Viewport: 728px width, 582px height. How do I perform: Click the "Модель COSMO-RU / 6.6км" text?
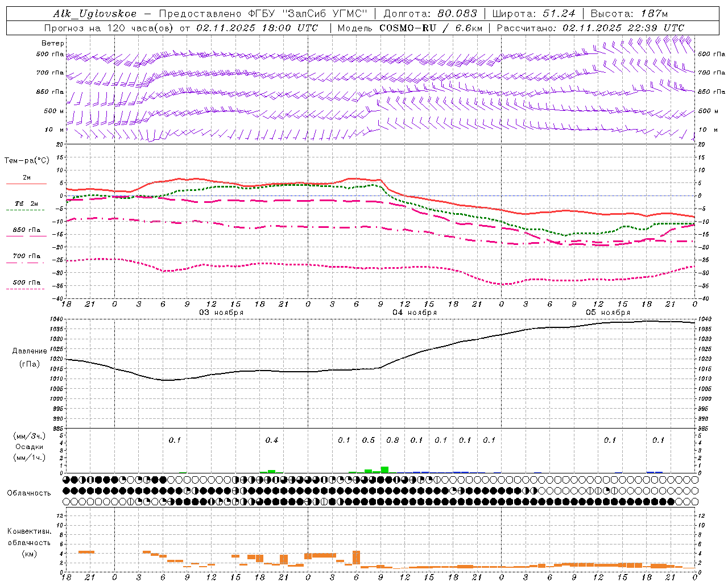409,28
